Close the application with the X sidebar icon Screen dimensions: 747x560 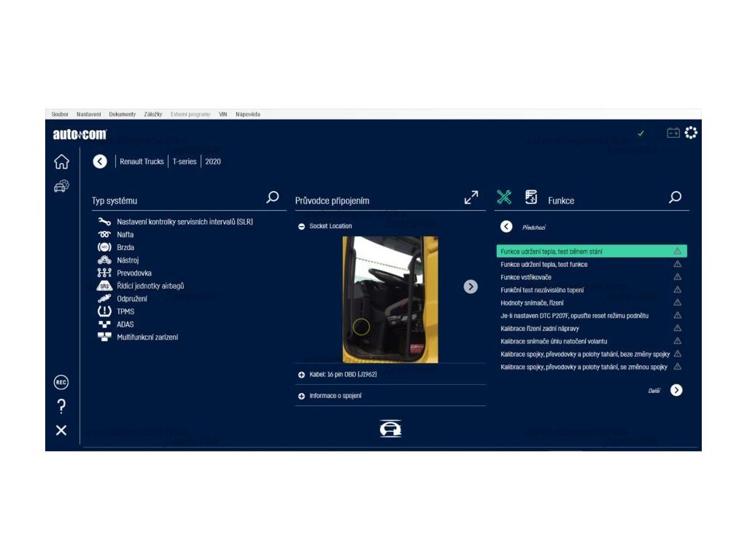pyautogui.click(x=61, y=430)
